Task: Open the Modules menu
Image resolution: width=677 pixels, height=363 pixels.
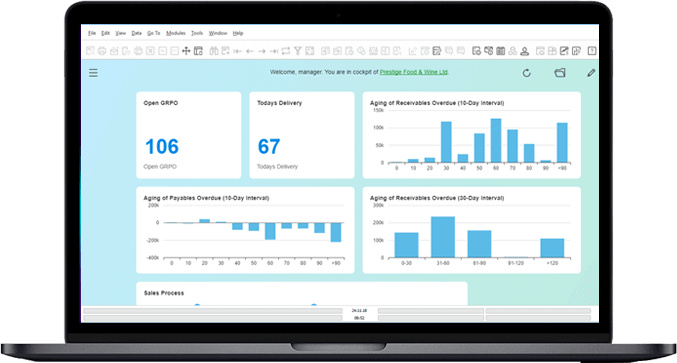Action: [176, 33]
